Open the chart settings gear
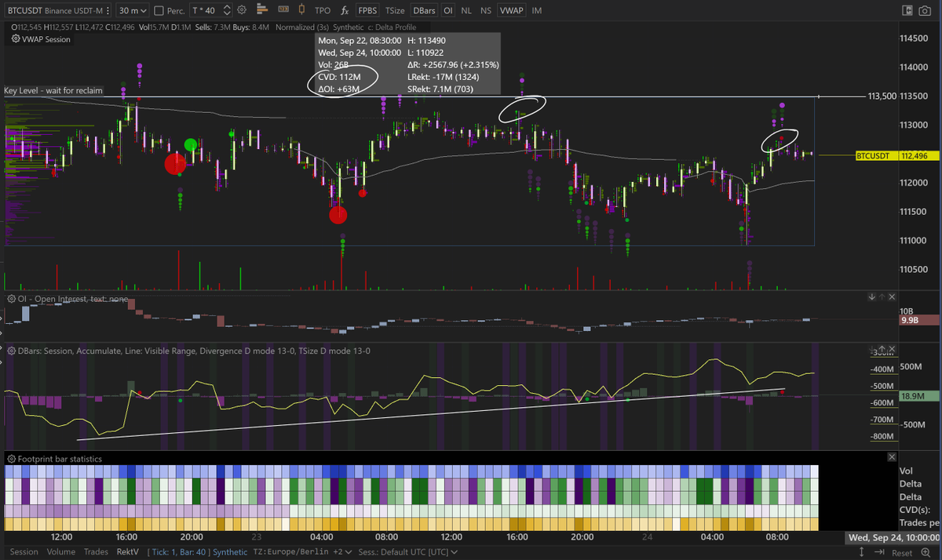 [241, 10]
